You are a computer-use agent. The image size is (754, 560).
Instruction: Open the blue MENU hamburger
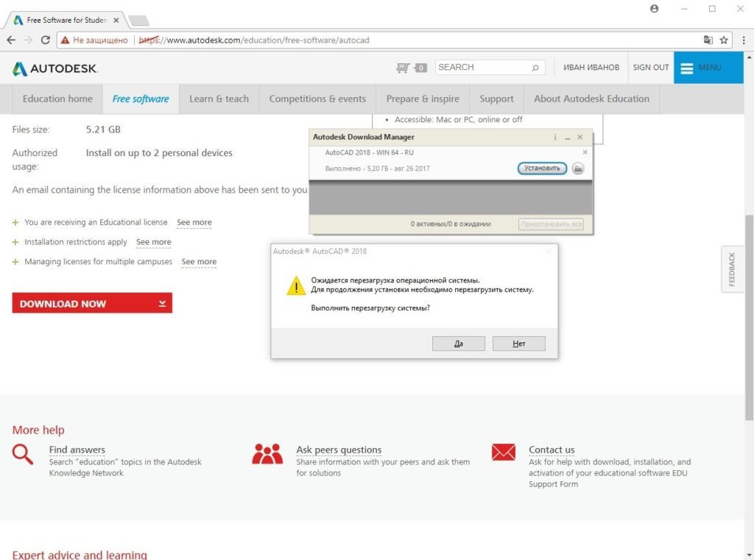coord(700,68)
